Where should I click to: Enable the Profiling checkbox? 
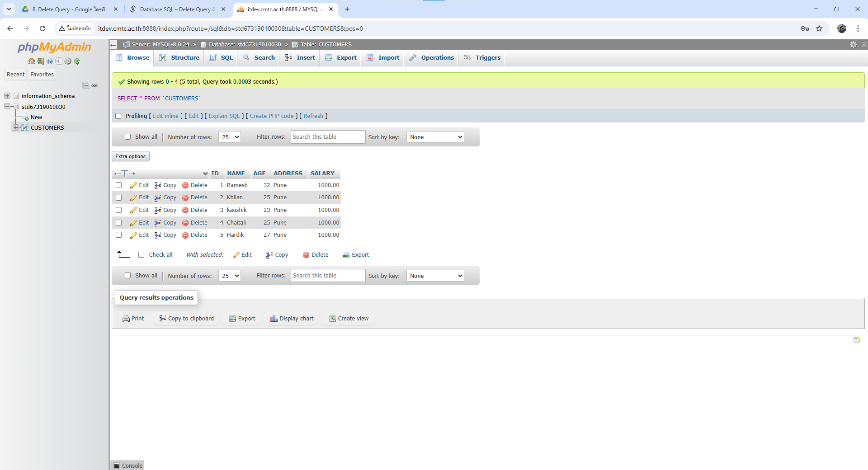tap(118, 116)
